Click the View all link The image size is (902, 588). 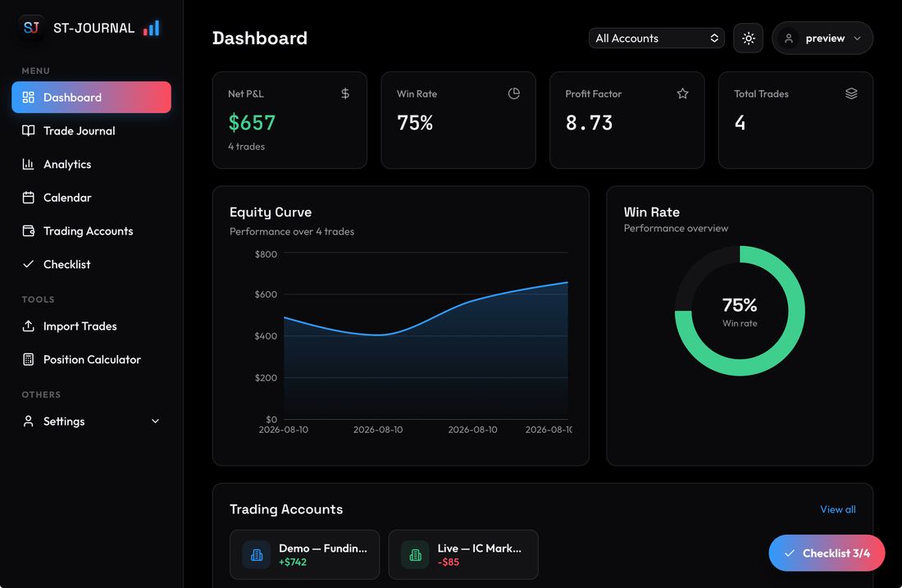837,509
